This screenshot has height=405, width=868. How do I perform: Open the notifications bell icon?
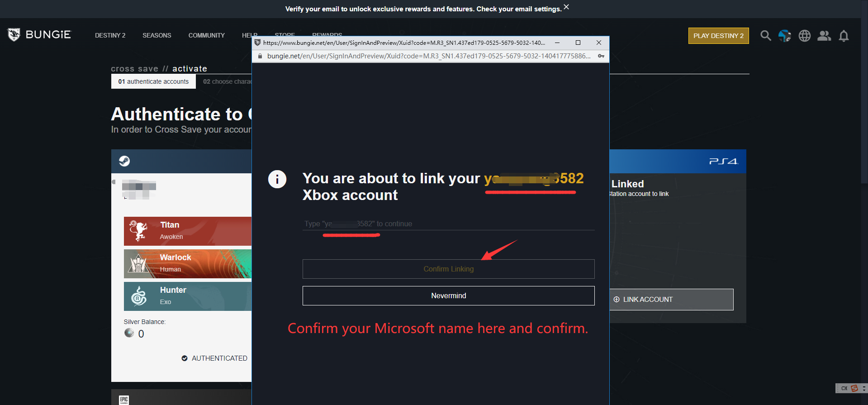(x=843, y=36)
